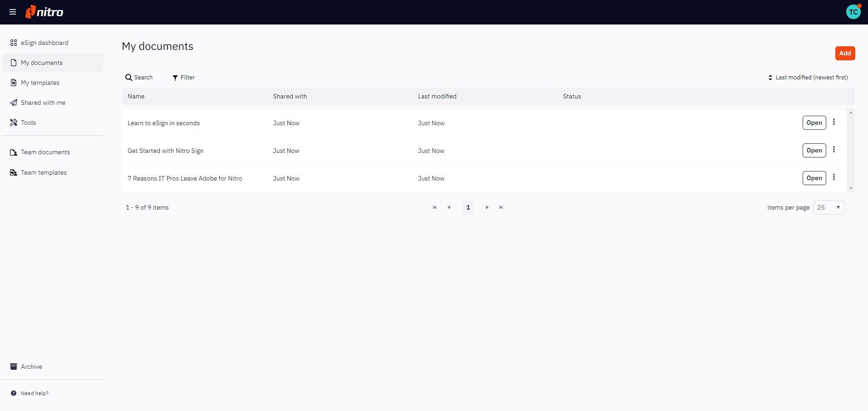Click the TC user avatar
Image resolution: width=868 pixels, height=411 pixels.
(853, 12)
